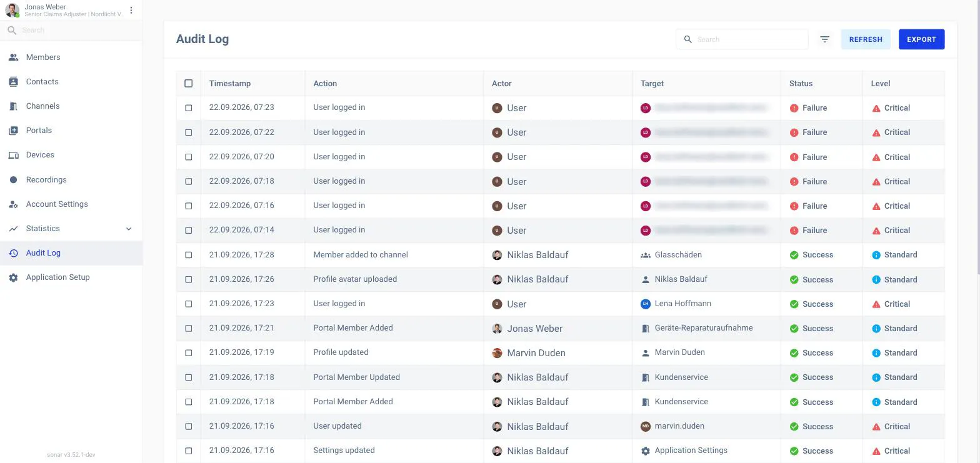Expand the Statistics submenu chevron

point(129,229)
